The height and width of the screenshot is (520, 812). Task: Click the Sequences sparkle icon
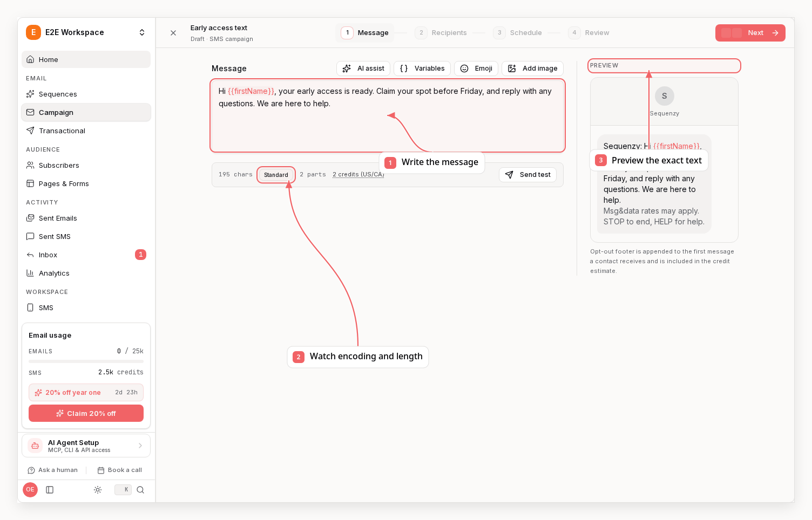pos(30,94)
